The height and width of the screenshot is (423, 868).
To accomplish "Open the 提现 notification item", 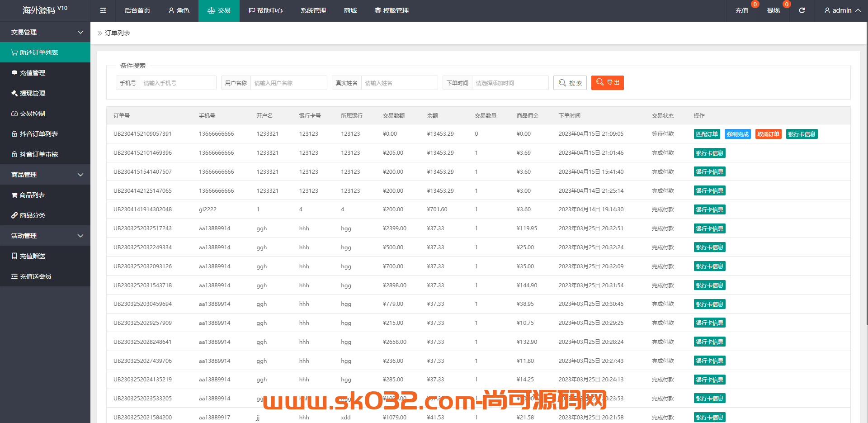I will point(774,10).
